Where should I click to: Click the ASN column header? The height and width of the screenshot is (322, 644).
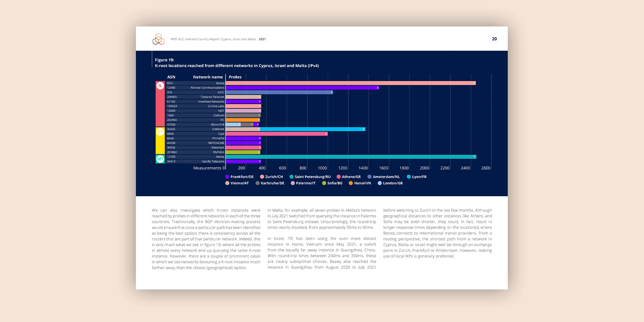click(x=171, y=77)
